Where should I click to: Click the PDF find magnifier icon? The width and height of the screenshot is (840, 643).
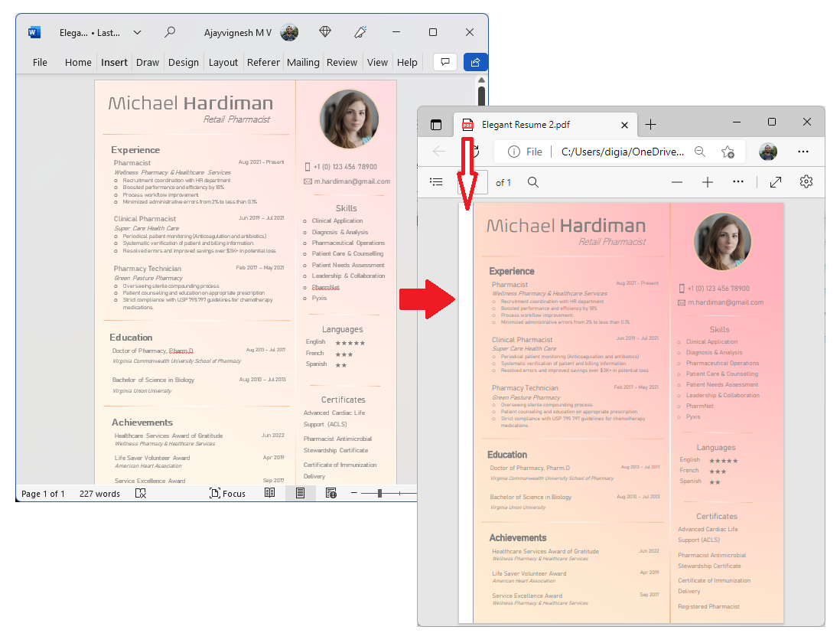pos(533,182)
